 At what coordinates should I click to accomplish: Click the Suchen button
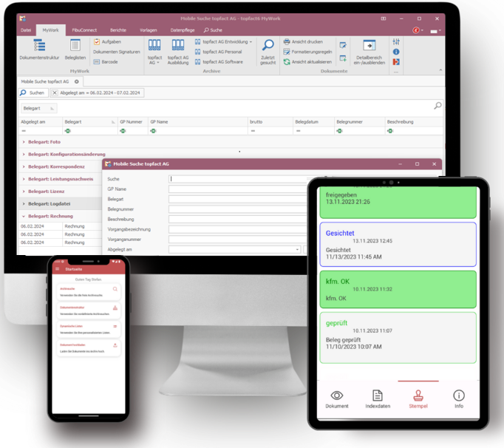pos(33,92)
